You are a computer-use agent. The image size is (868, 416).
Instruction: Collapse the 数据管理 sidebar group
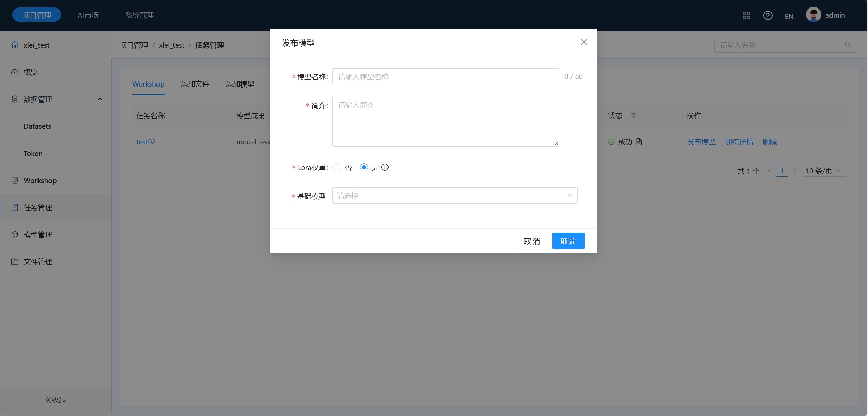[100, 99]
